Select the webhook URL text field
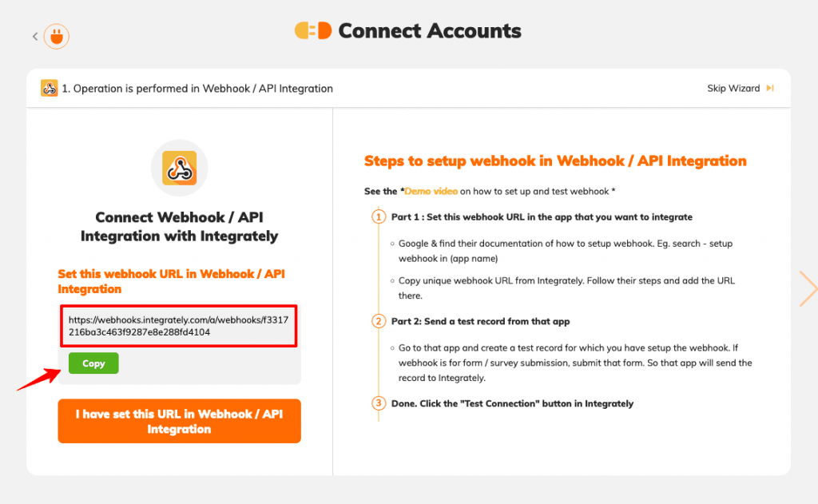 (x=178, y=326)
